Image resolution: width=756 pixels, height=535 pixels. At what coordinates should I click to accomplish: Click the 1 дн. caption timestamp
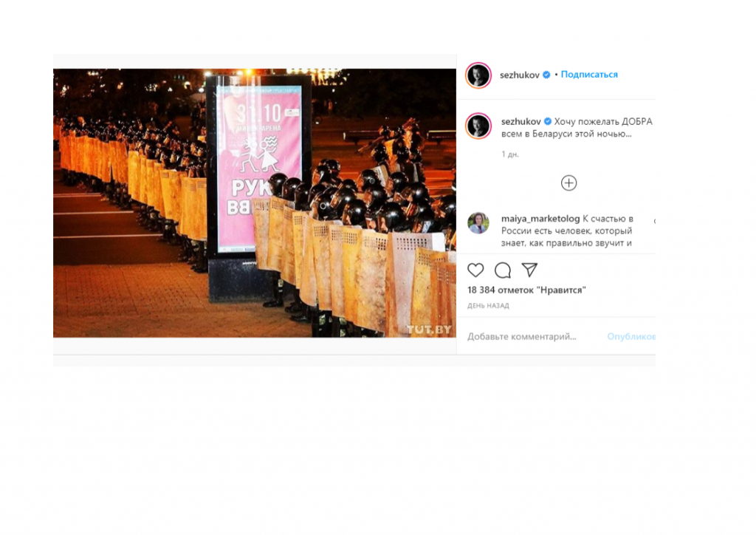point(510,154)
